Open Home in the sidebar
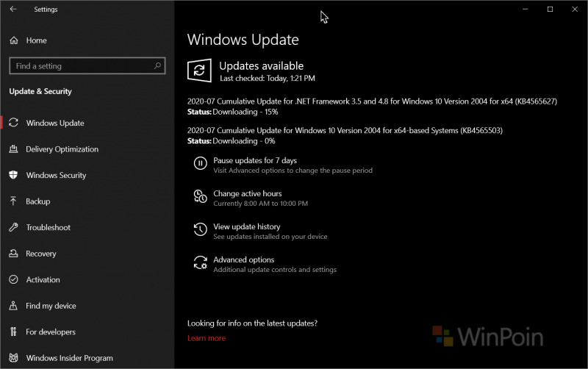Image resolution: width=588 pixels, height=369 pixels. pos(36,40)
